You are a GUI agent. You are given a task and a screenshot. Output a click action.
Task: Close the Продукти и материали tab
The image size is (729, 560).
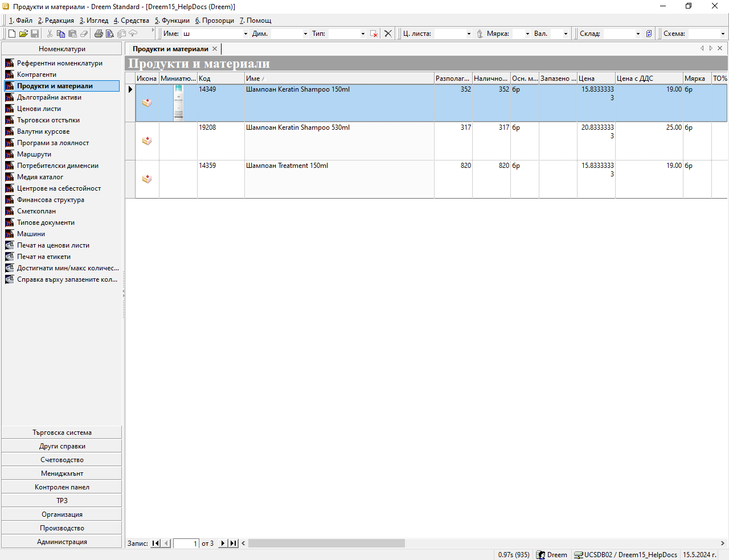(x=215, y=49)
